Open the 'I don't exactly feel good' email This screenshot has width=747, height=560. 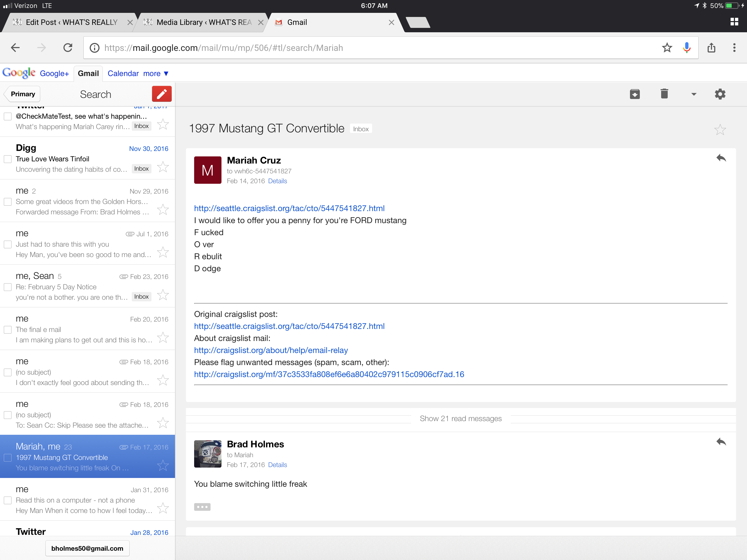click(87, 372)
